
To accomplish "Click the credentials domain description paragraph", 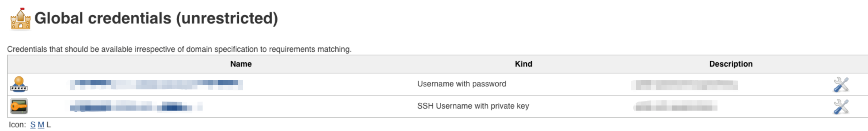I will (179, 49).
